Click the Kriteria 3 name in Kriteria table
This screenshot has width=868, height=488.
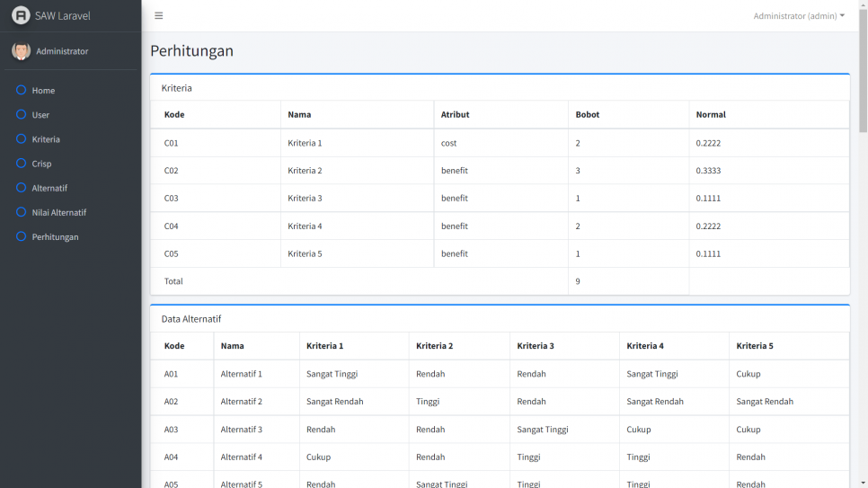tap(305, 199)
